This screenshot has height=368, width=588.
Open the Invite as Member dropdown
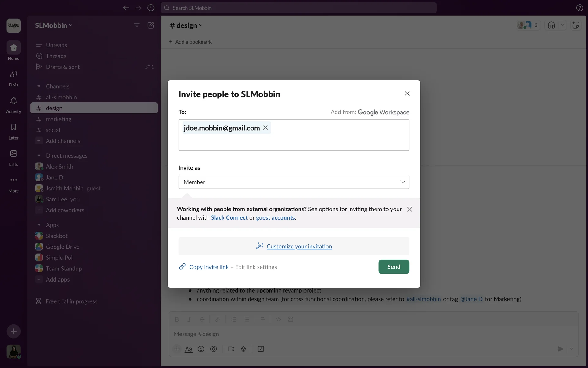[294, 182]
